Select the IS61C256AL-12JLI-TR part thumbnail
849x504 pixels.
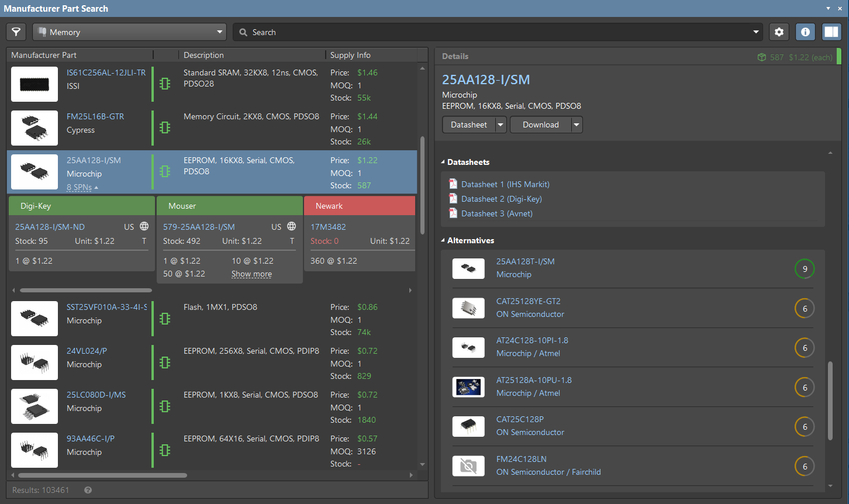pyautogui.click(x=34, y=84)
